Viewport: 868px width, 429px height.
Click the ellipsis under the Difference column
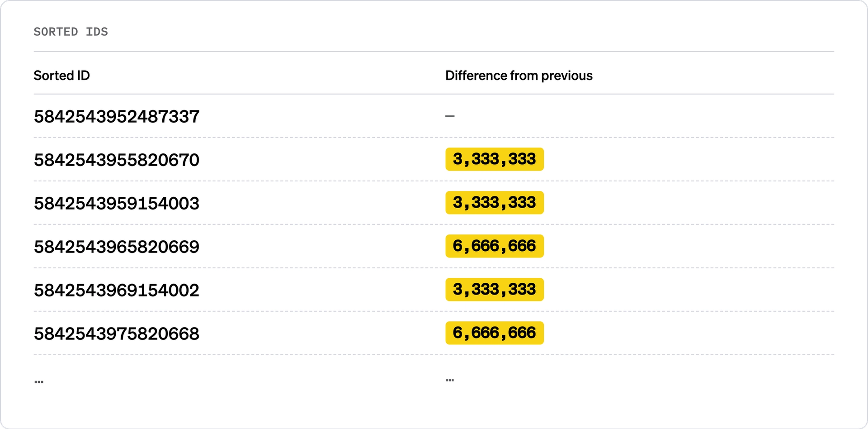pyautogui.click(x=450, y=380)
